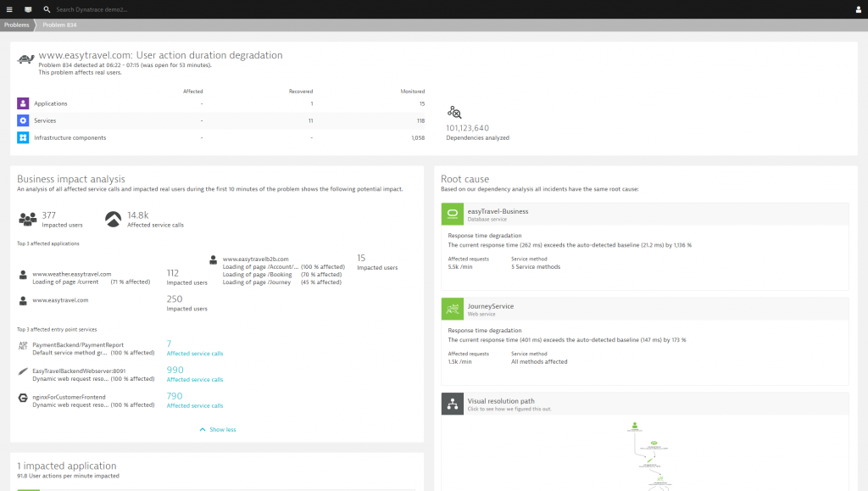The image size is (868, 491).
Task: Click the 1.5k /min affected requests value
Action: coord(460,361)
